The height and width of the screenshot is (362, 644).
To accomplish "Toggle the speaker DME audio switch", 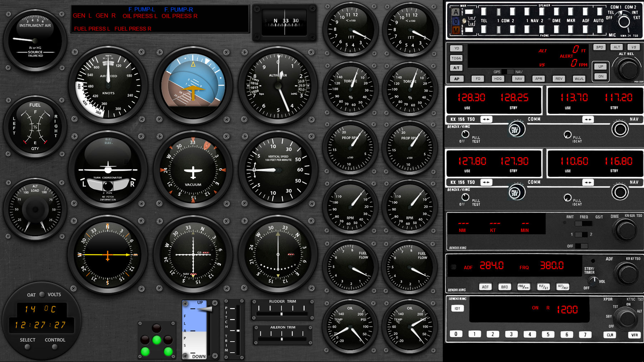I will pyautogui.click(x=556, y=11).
